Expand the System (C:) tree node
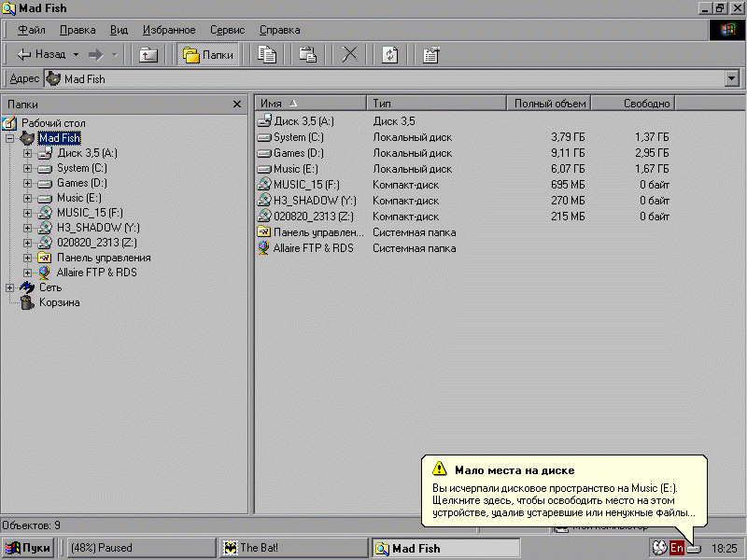The height and width of the screenshot is (560, 747). coord(27,168)
